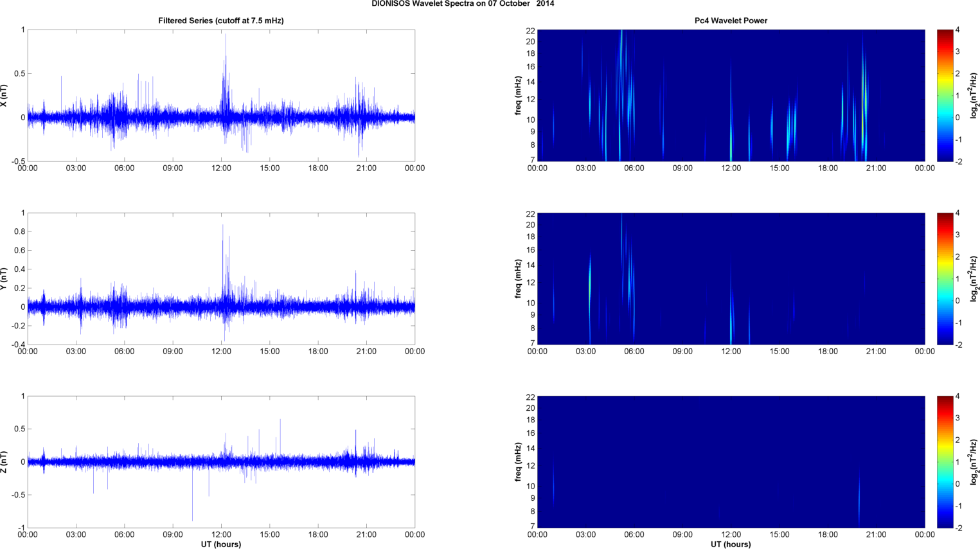This screenshot has height=549, width=980.
Task: Click the '12:00' tick under the X time series
Action: (x=221, y=168)
